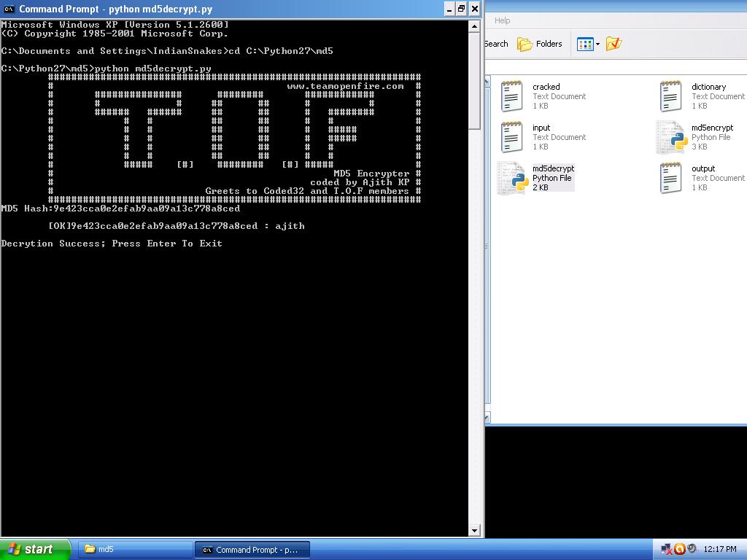Select the Views icon on the toolbar
This screenshot has height=560, width=747.
(x=584, y=44)
